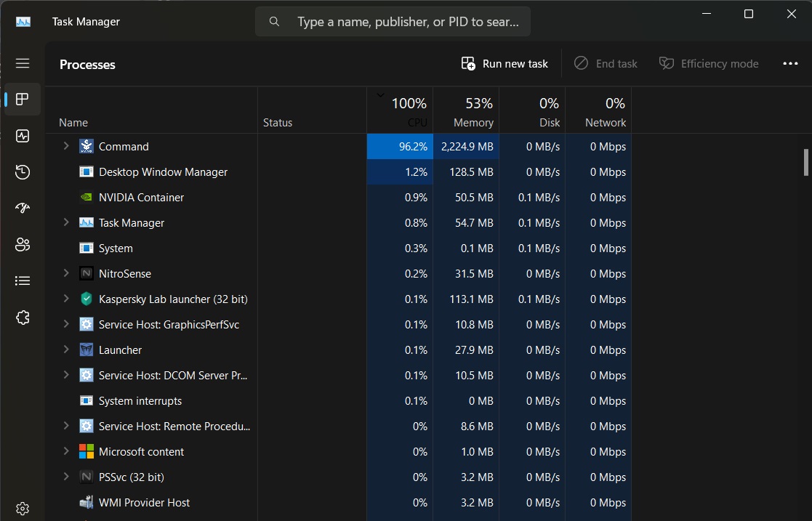Select the Service Host: DCOM Server row name
Viewport: 812px width, 521px height.
173,376
